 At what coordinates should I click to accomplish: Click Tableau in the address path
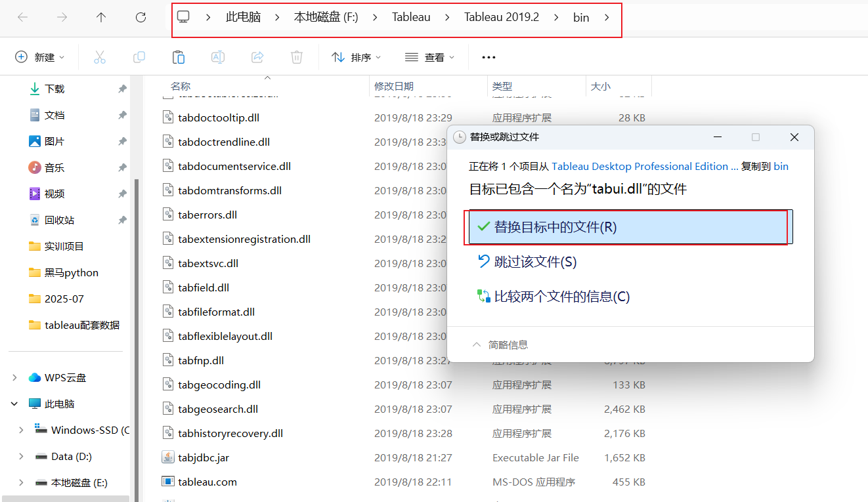pos(411,18)
